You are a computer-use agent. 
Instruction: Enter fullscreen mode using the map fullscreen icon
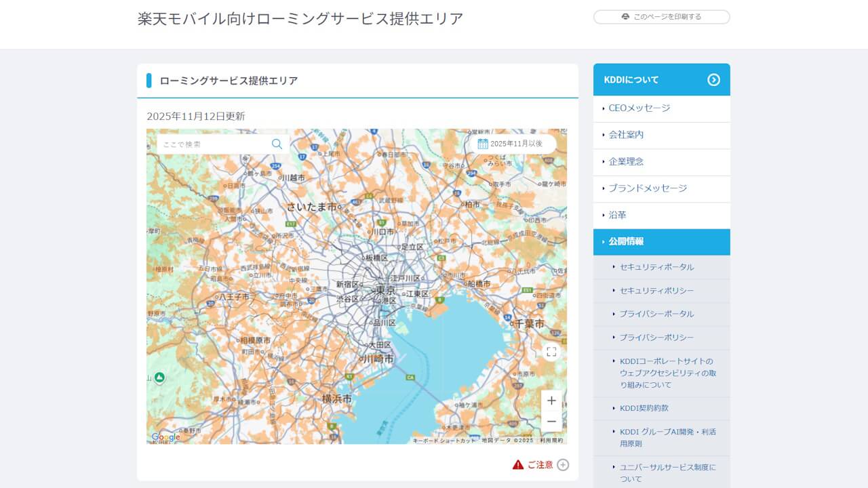click(551, 351)
